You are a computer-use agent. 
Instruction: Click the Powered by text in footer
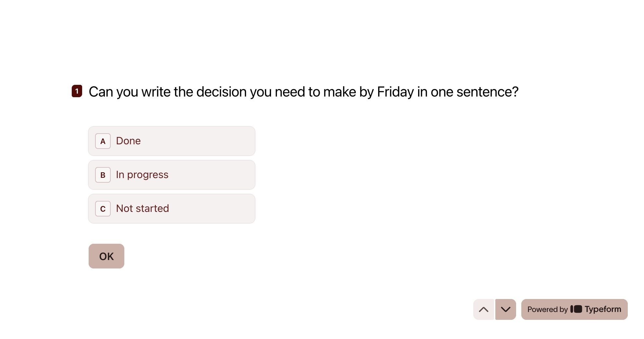547,309
